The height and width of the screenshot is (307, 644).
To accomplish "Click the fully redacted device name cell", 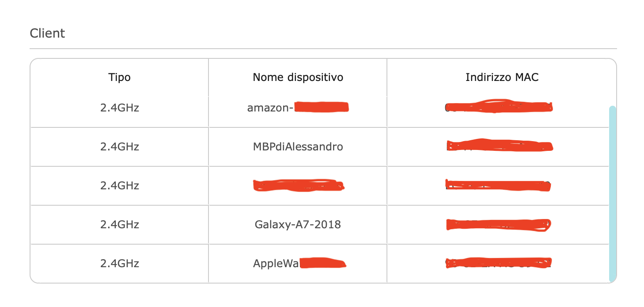I will [x=299, y=185].
